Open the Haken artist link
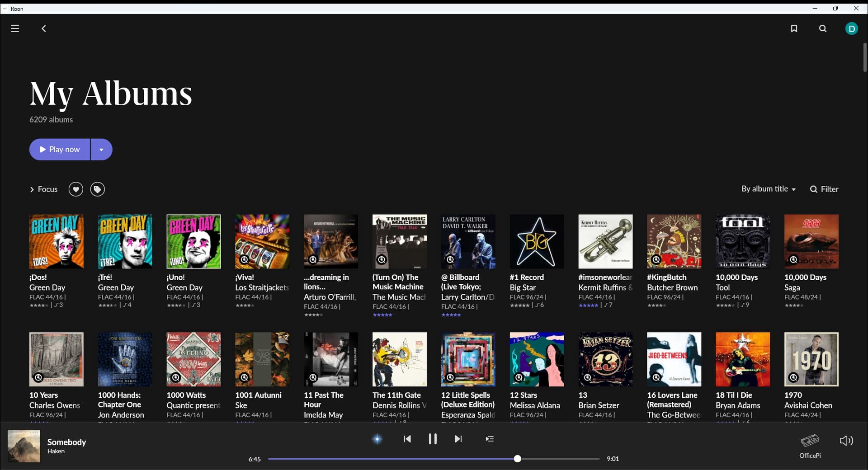 coord(56,451)
